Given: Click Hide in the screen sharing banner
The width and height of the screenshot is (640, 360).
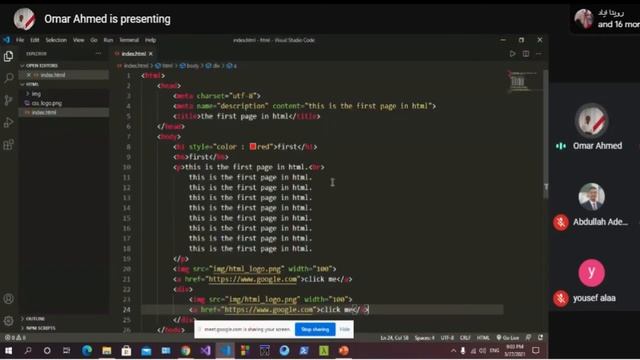Looking at the screenshot, I should coord(345,329).
